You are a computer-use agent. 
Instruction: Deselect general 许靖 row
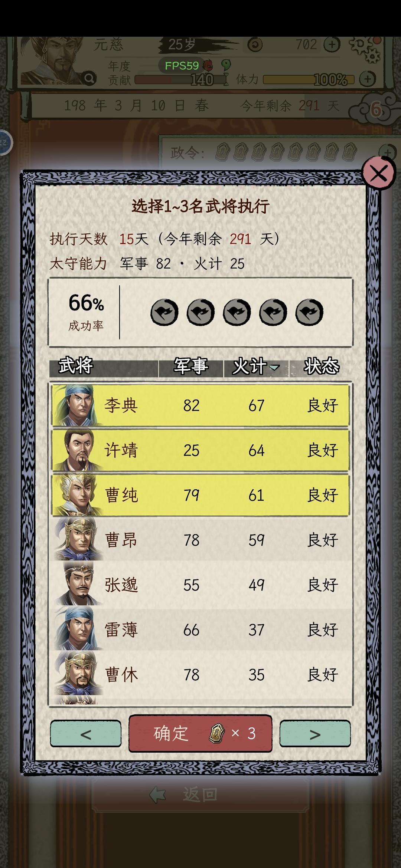click(200, 450)
